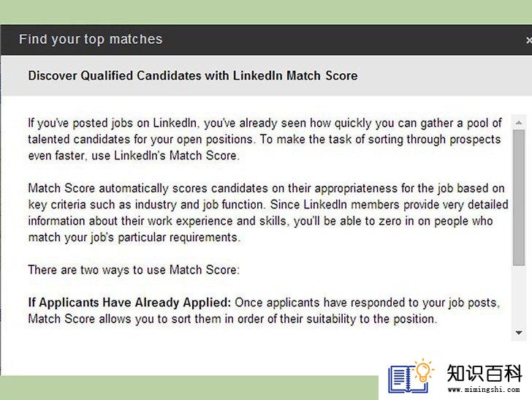Viewport: 532px width, 400px height.
Task: Click the empty scrollbar track below the thumb
Action: click(518, 295)
